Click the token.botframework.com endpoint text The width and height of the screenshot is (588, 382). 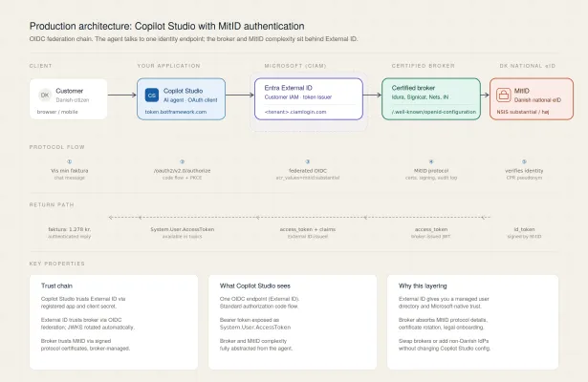pyautogui.click(x=176, y=112)
